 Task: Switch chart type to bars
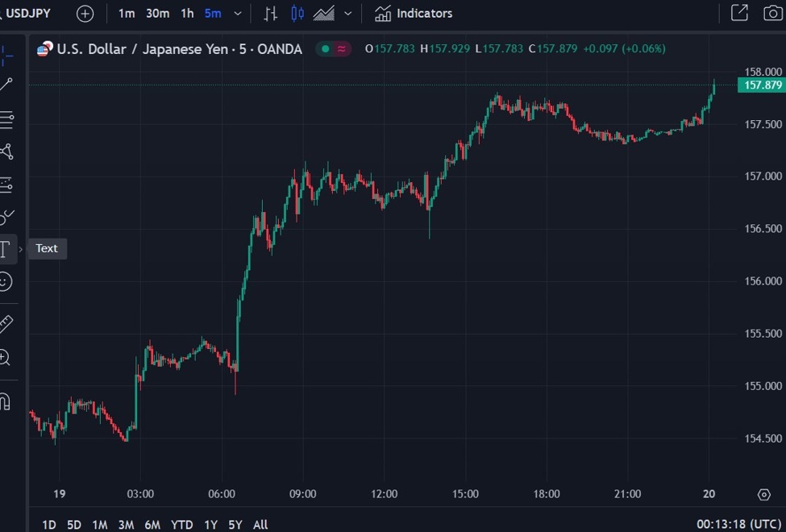pos(271,14)
